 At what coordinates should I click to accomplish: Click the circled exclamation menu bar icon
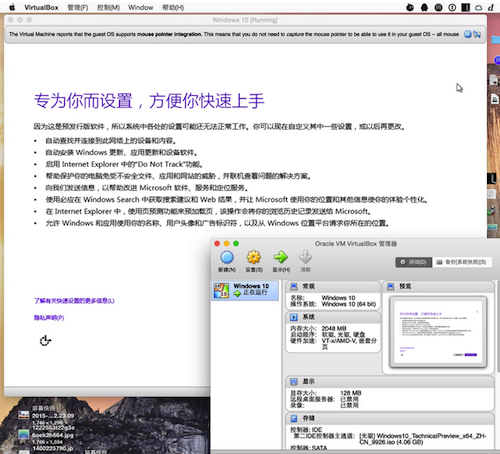452,7
